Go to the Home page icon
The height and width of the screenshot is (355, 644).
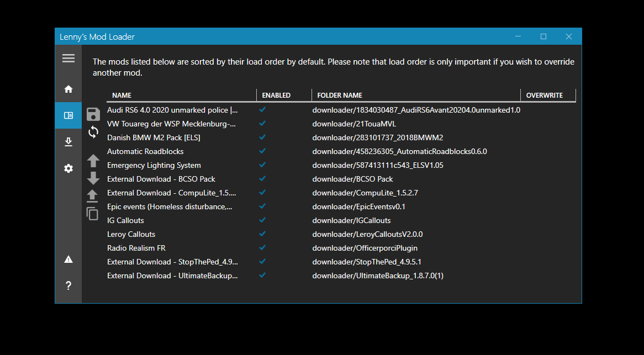coord(68,89)
